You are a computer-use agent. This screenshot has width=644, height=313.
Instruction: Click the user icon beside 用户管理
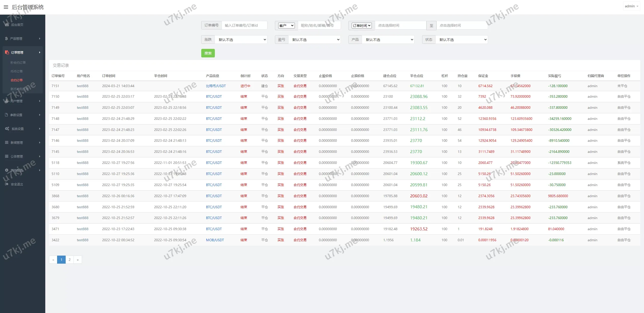coord(7,101)
